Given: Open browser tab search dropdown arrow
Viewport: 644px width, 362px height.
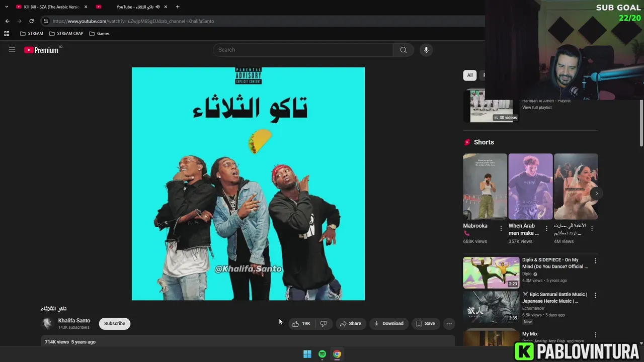Looking at the screenshot, I should 7,7.
